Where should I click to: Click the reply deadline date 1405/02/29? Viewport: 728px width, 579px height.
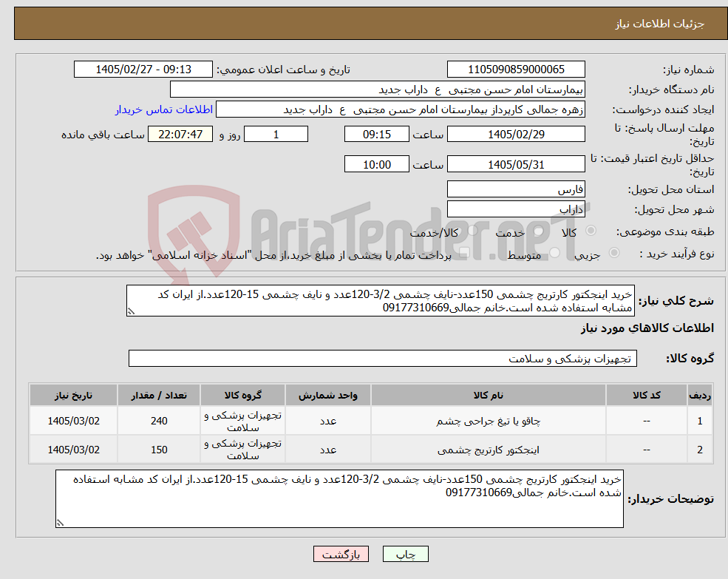click(516, 135)
